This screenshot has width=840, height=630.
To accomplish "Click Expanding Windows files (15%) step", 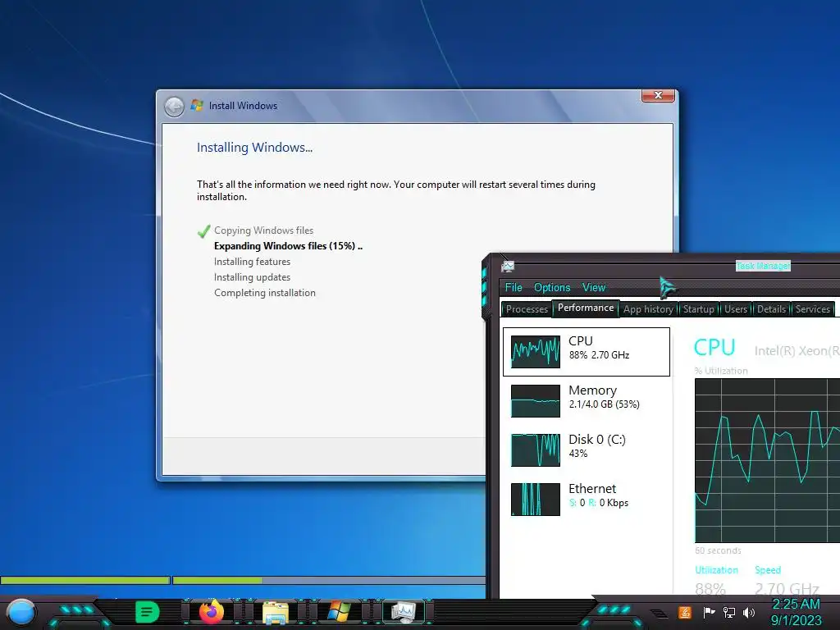I will 288,246.
